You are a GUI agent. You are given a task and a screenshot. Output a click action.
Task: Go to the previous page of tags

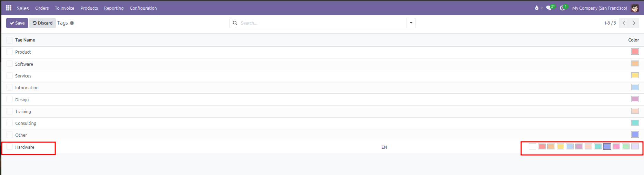624,23
